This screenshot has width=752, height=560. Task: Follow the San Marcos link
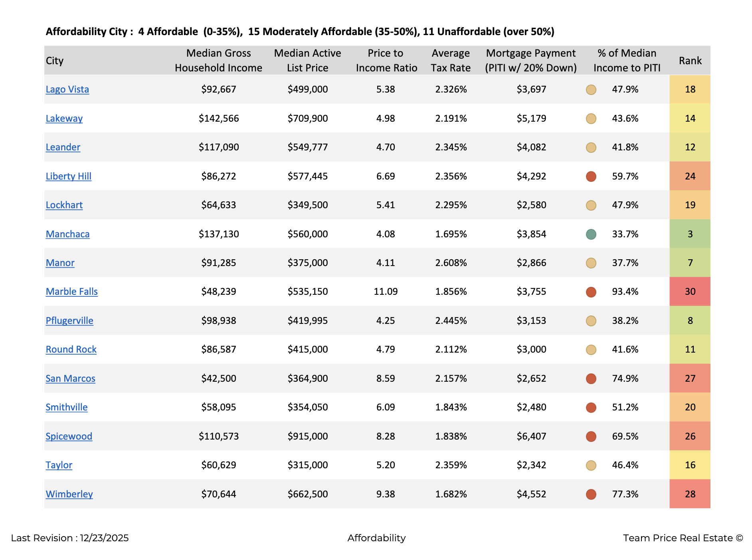70,379
